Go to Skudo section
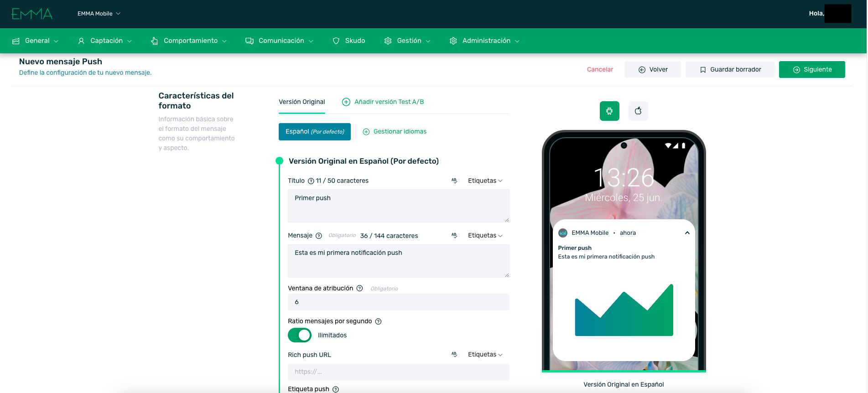Image resolution: width=868 pixels, height=393 pixels. coord(349,41)
